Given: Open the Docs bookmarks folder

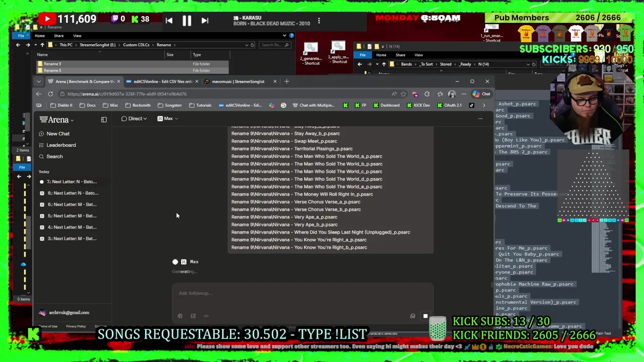Looking at the screenshot, I should pyautogui.click(x=87, y=106).
